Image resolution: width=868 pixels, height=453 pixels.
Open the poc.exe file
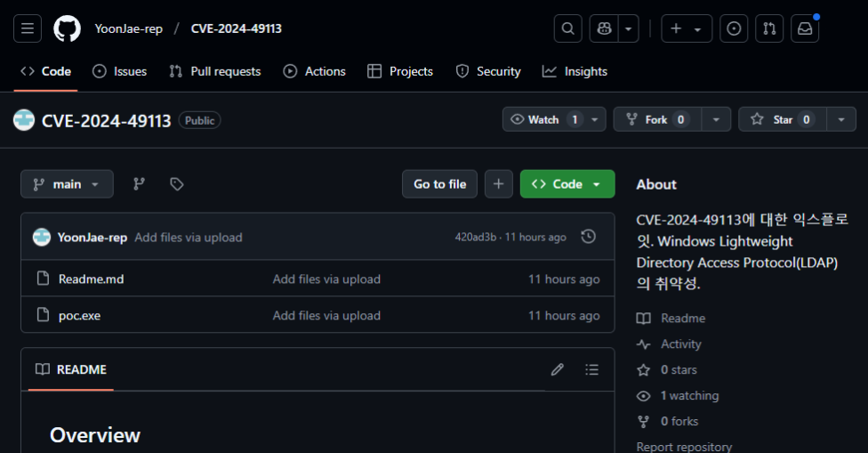tap(80, 316)
